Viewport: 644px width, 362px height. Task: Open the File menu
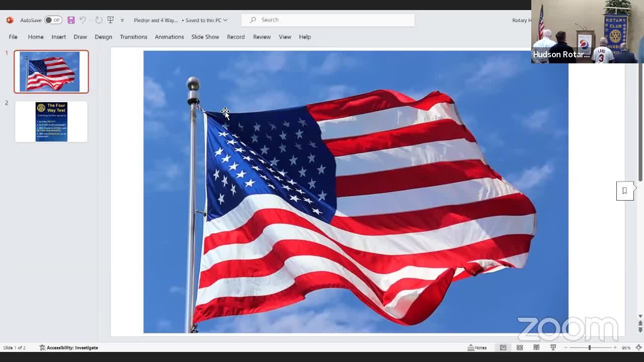(13, 37)
